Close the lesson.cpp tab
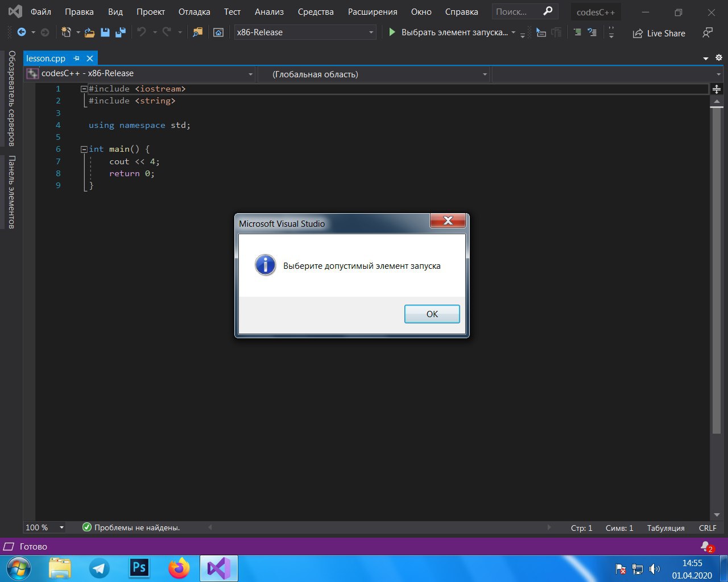This screenshot has height=582, width=728. (90, 58)
